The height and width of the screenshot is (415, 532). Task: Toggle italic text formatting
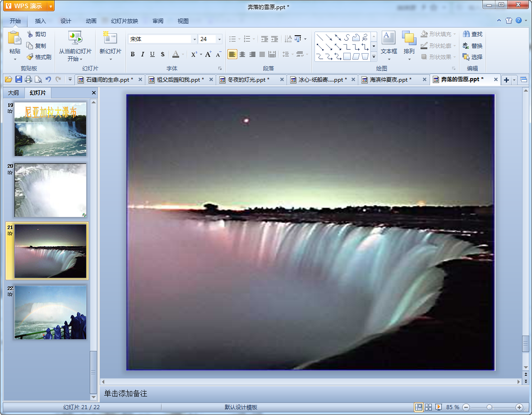coord(143,55)
